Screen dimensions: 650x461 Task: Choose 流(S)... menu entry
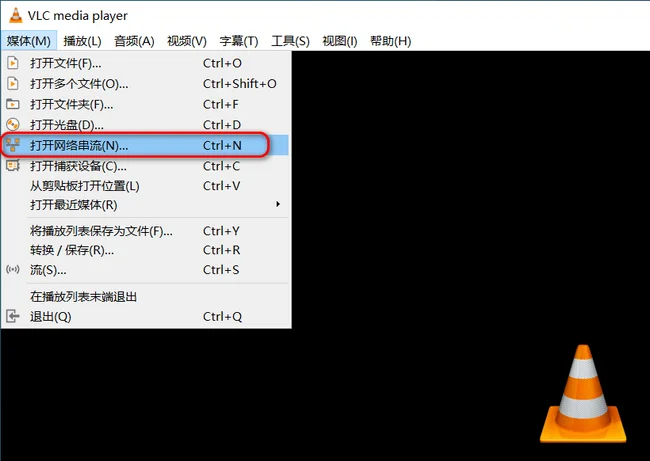coord(145,270)
